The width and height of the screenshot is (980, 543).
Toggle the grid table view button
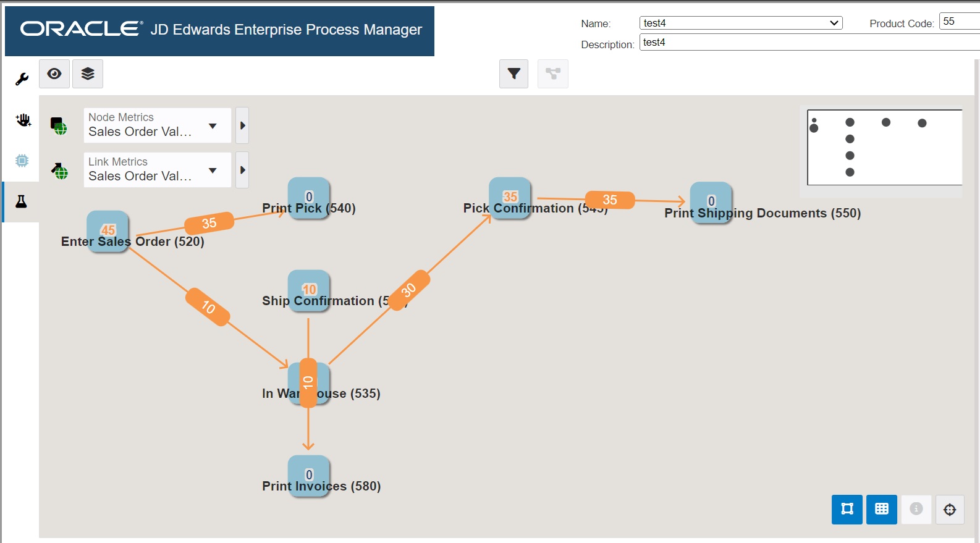coord(882,509)
